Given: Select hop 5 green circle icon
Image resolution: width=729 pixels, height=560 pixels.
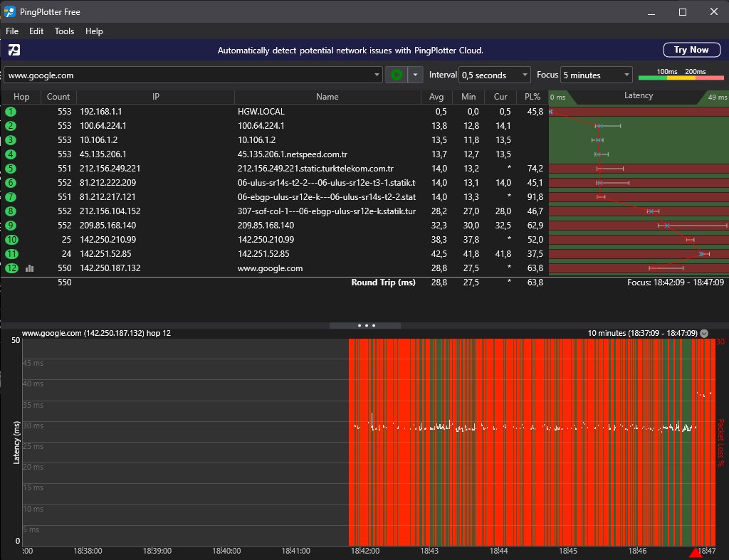Looking at the screenshot, I should 11,169.
